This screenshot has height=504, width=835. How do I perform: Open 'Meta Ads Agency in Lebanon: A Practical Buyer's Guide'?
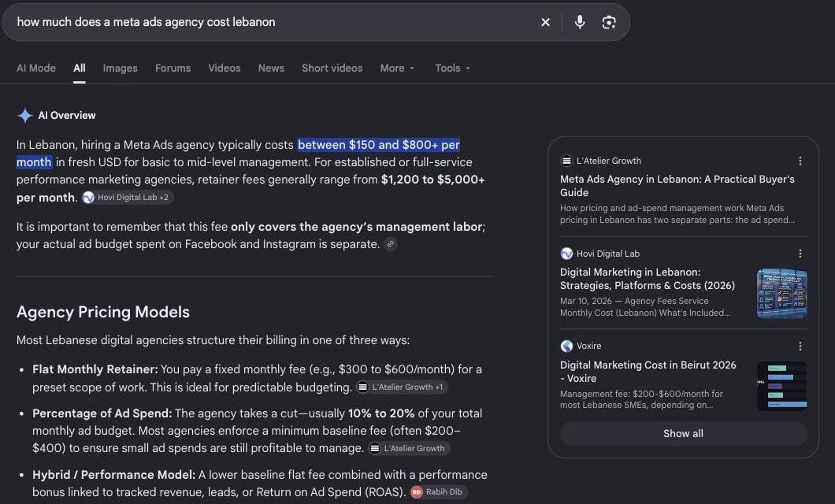click(677, 186)
